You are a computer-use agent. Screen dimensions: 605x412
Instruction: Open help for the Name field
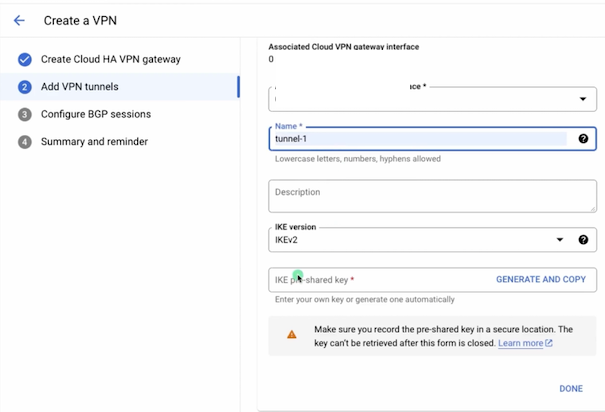pyautogui.click(x=583, y=138)
